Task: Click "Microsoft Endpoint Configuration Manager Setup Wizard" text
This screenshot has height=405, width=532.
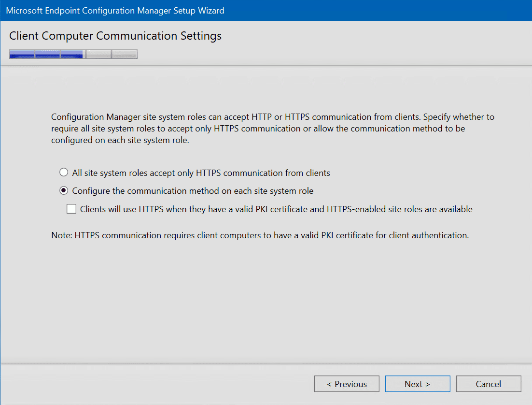Action: click(x=115, y=10)
